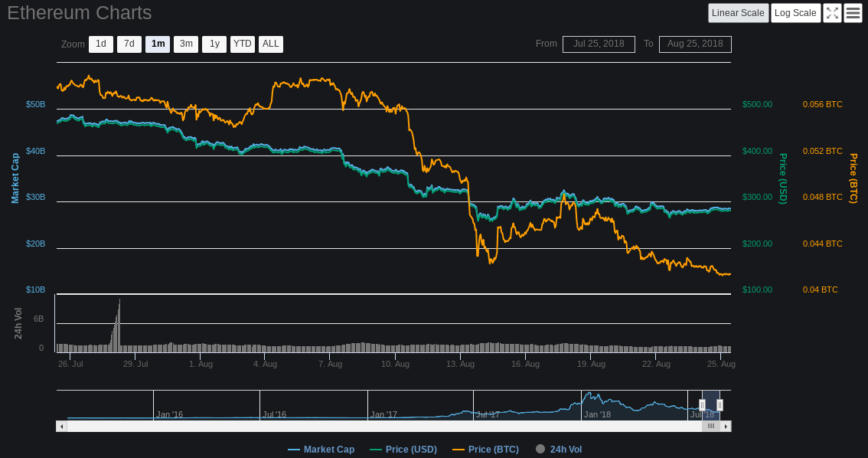This screenshot has height=458, width=868.
Task: Click the 24h Vol axis title
Action: tap(18, 323)
